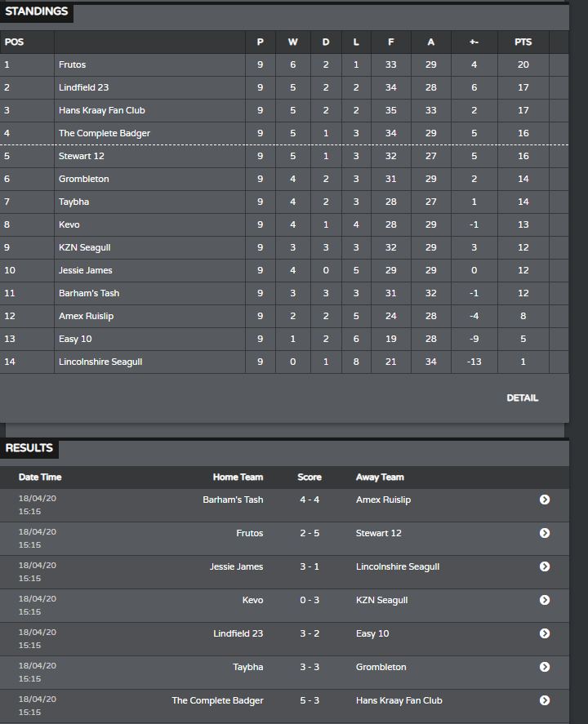
Task: Click Frutos team name in standings
Action: [72, 64]
